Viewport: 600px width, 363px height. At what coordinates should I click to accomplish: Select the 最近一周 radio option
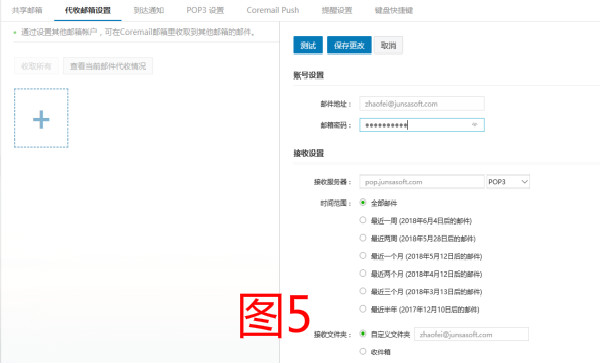[363, 220]
